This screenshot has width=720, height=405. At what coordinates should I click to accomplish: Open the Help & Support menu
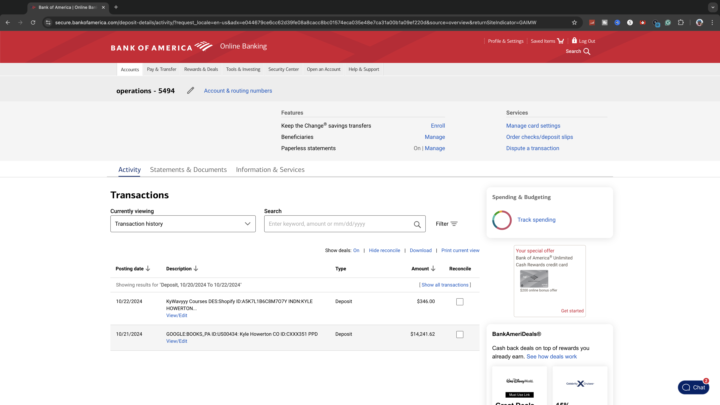[364, 69]
